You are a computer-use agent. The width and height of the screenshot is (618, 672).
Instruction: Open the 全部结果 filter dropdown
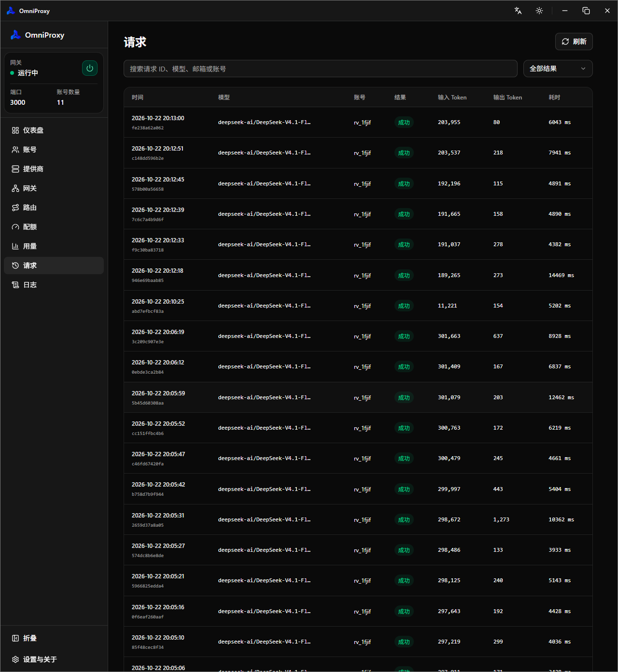coord(558,69)
